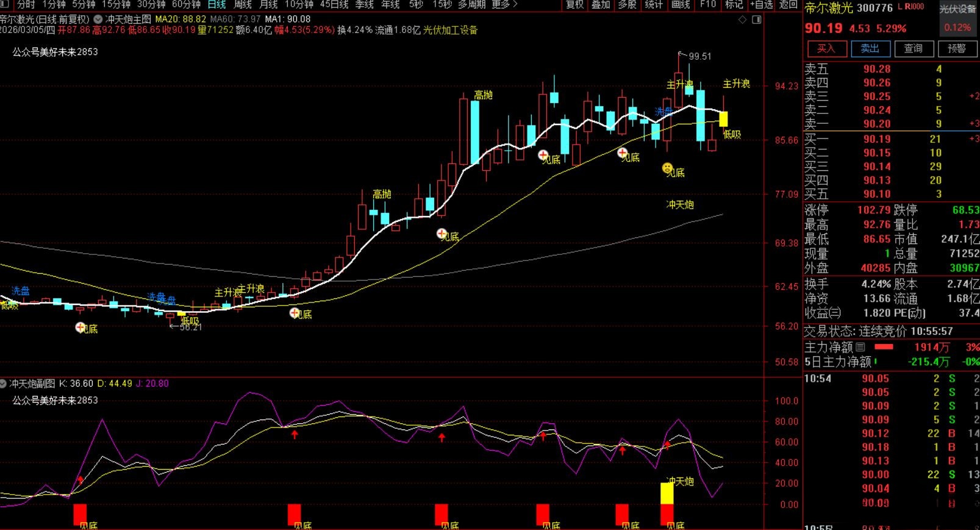Open the 冲天炮主图 indicator dropdown arrow
This screenshot has width=980, height=530.
(98, 20)
